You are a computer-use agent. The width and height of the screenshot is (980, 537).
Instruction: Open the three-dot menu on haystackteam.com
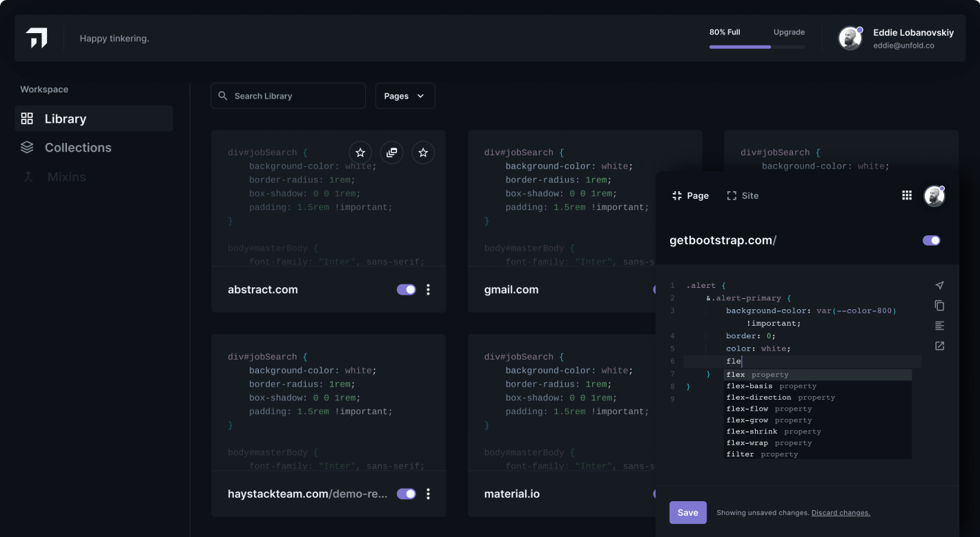tap(428, 494)
